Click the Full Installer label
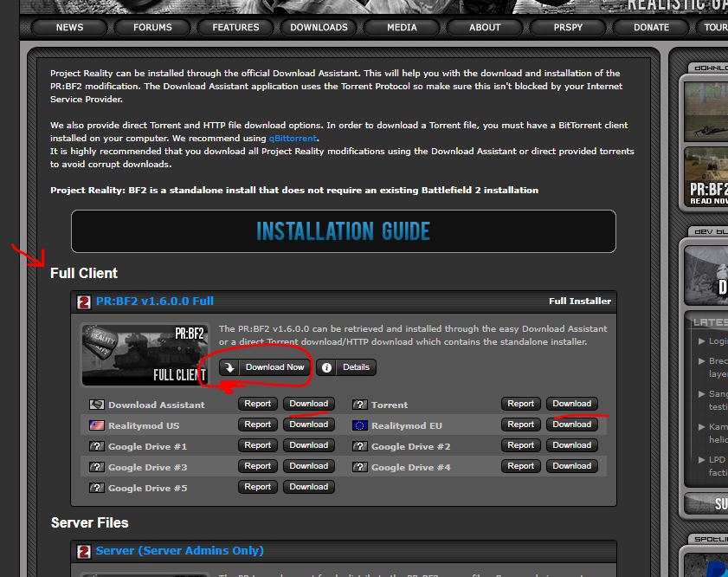Image resolution: width=728 pixels, height=577 pixels. [x=580, y=301]
